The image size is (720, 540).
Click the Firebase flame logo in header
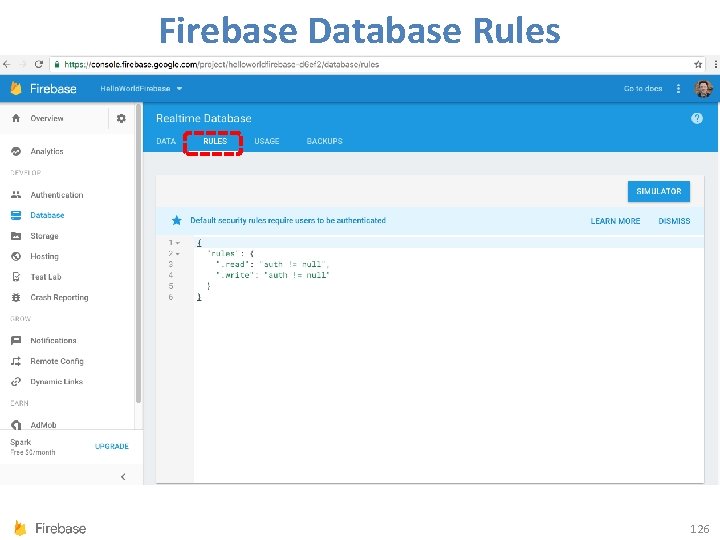click(16, 88)
